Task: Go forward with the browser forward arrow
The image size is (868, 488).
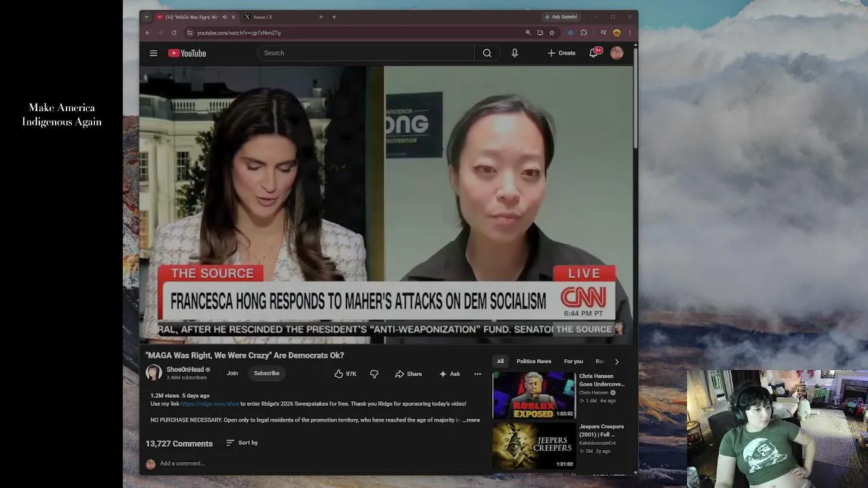Action: pyautogui.click(x=161, y=33)
